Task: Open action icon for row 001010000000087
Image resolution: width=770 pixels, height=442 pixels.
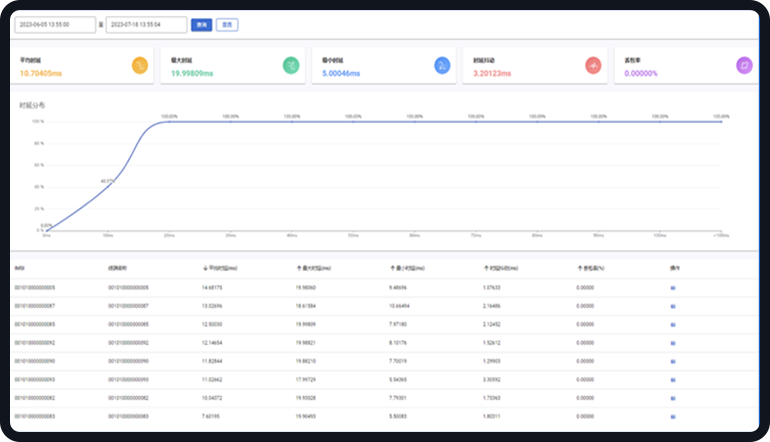Action: pos(673,305)
